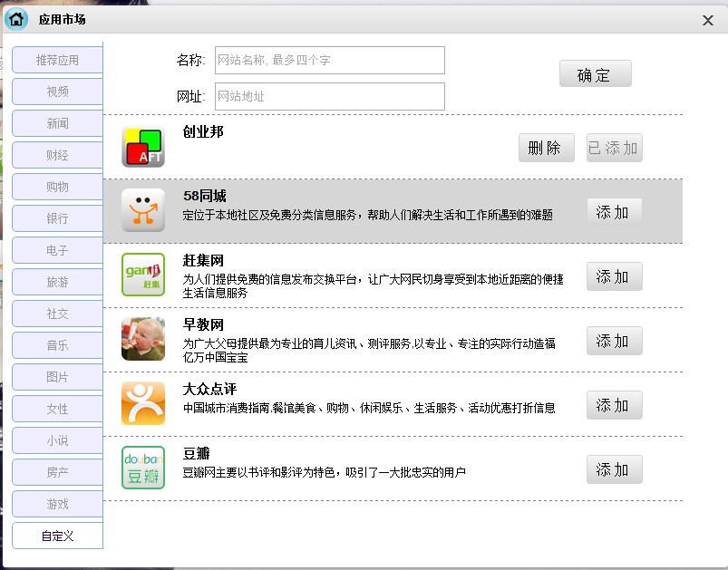Click the 确定 confirm button
The height and width of the screenshot is (570, 728).
(596, 73)
